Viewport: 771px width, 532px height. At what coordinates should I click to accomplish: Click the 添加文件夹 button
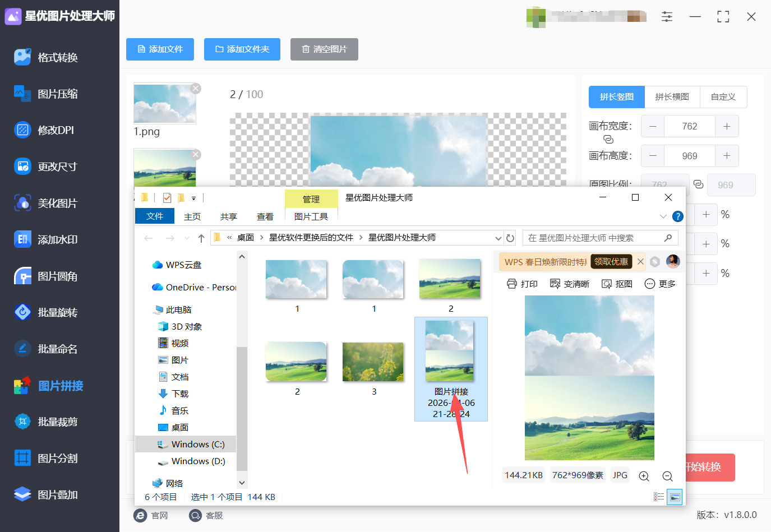point(242,49)
